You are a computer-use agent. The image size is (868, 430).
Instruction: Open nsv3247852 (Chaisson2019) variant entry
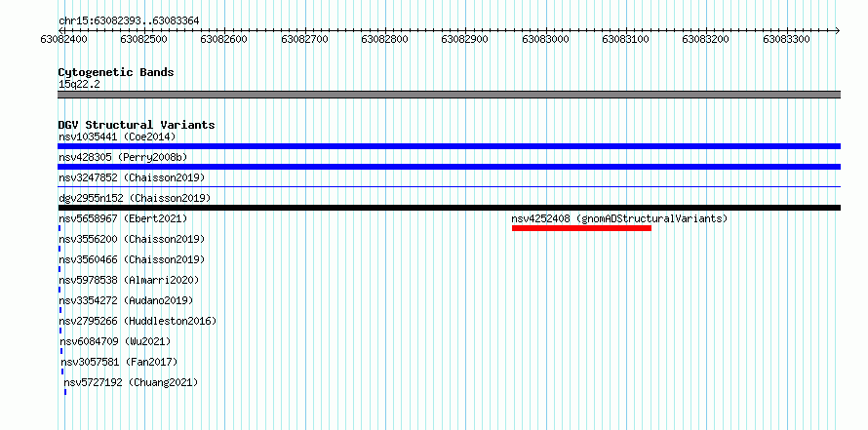132,177
